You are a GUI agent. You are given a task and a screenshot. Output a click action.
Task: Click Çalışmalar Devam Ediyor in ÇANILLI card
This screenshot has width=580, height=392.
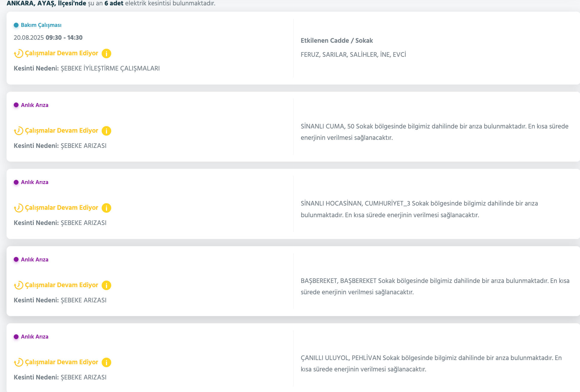coord(61,362)
